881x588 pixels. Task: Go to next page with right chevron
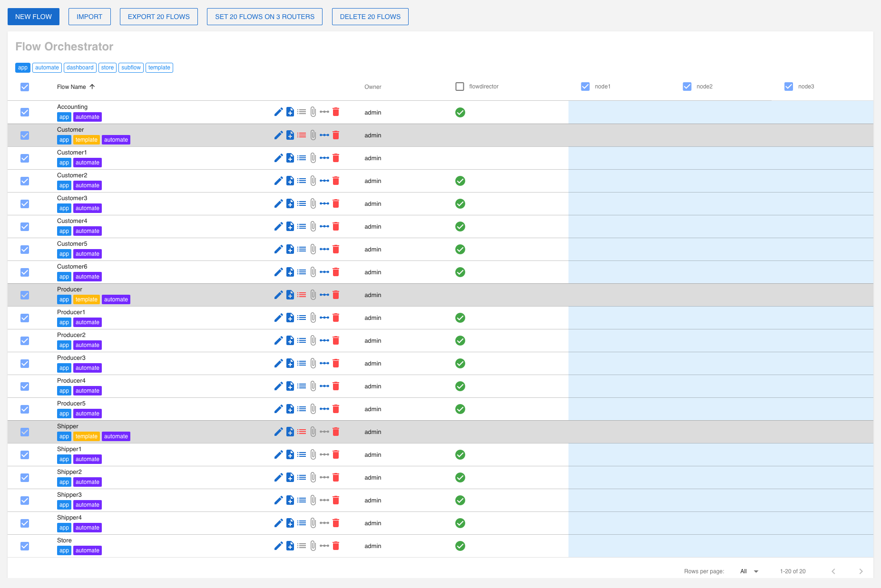tap(861, 571)
